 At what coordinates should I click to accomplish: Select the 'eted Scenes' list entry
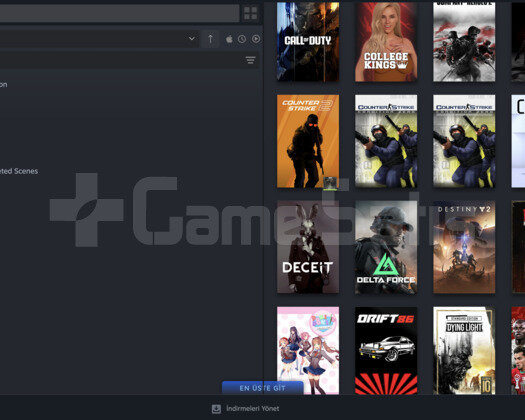tap(19, 171)
